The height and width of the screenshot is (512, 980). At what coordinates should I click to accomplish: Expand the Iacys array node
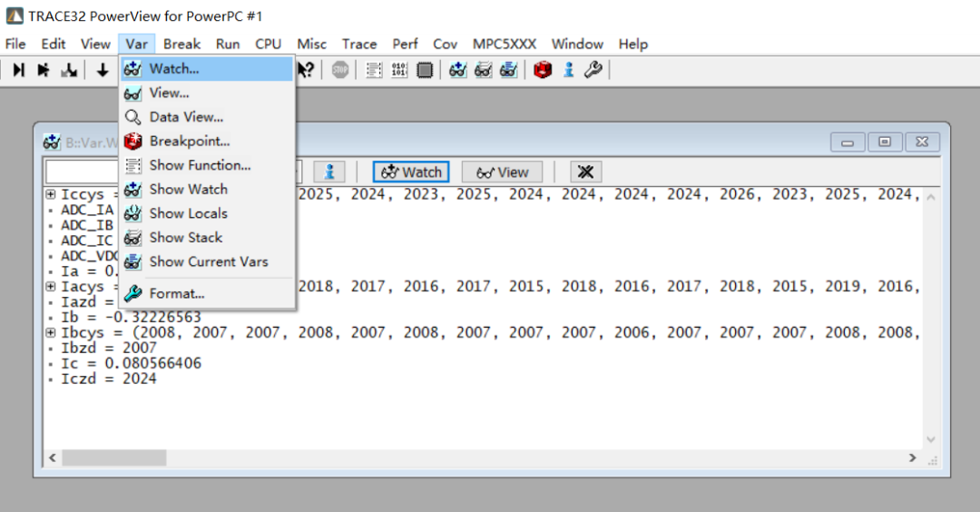(x=51, y=286)
